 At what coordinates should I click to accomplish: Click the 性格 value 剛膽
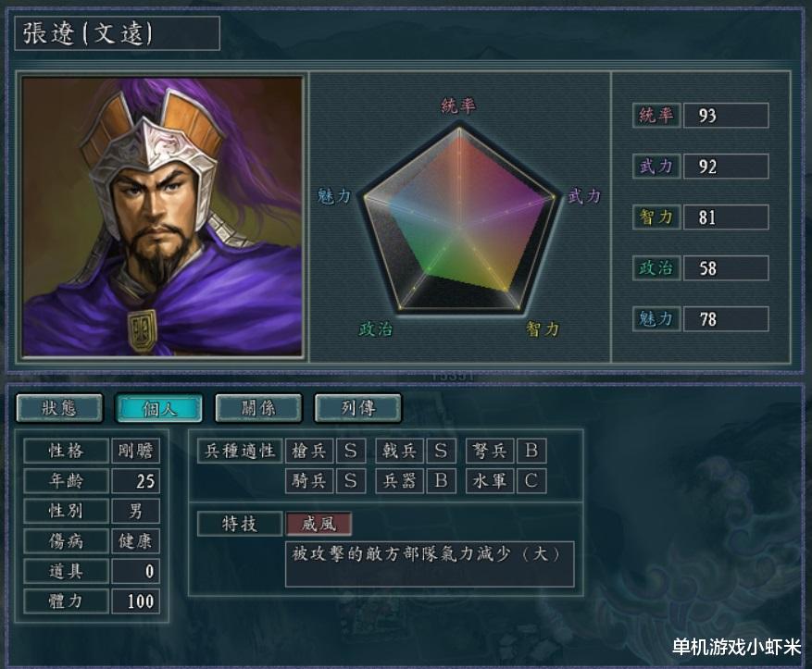pos(136,451)
